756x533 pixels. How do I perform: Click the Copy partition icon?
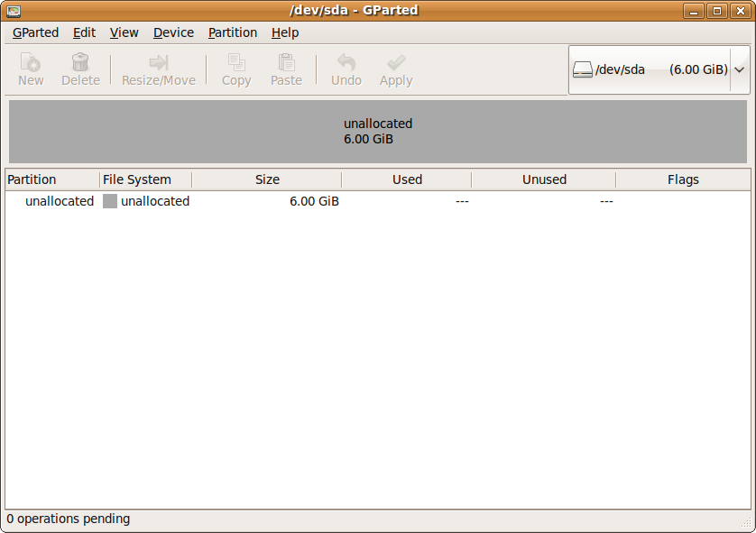click(236, 63)
